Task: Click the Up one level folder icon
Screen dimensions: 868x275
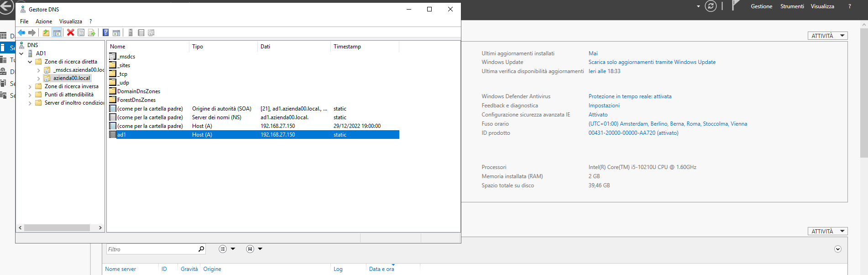Action: (46, 32)
